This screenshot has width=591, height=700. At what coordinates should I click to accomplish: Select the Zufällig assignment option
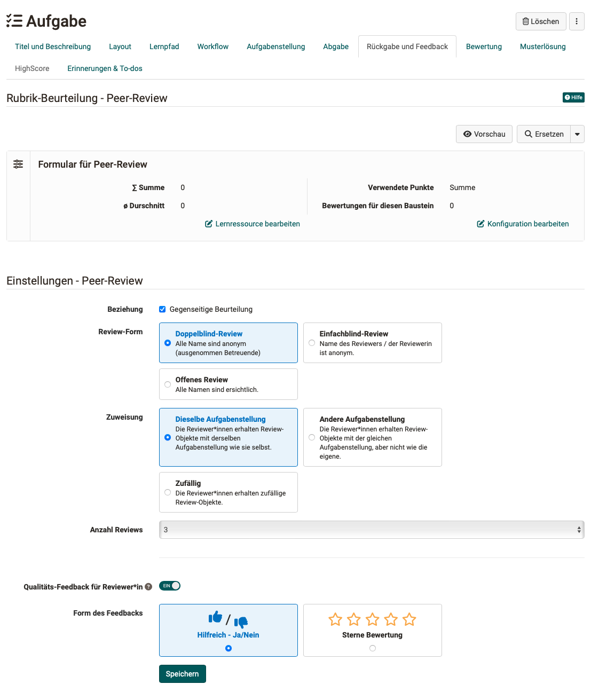tap(168, 492)
